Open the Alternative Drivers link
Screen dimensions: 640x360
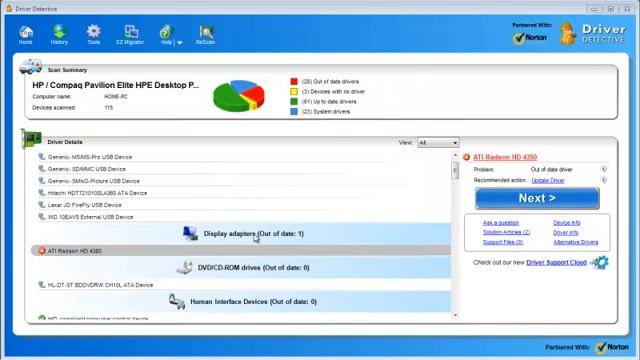576,242
